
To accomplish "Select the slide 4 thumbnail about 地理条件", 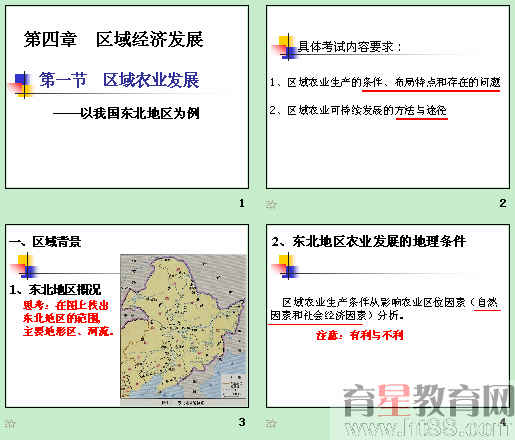I will 388,316.
